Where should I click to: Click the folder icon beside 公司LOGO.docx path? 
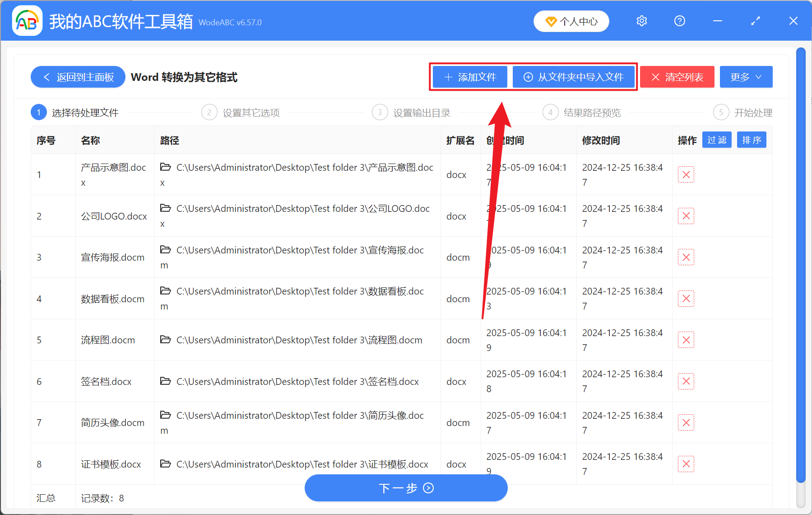[x=165, y=207]
